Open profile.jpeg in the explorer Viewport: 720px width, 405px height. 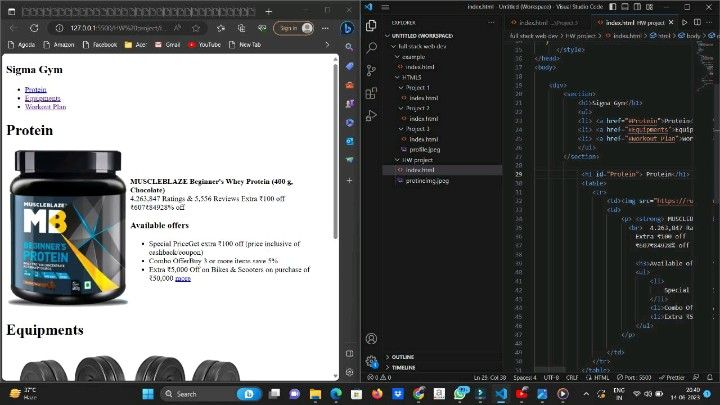pyautogui.click(x=424, y=150)
